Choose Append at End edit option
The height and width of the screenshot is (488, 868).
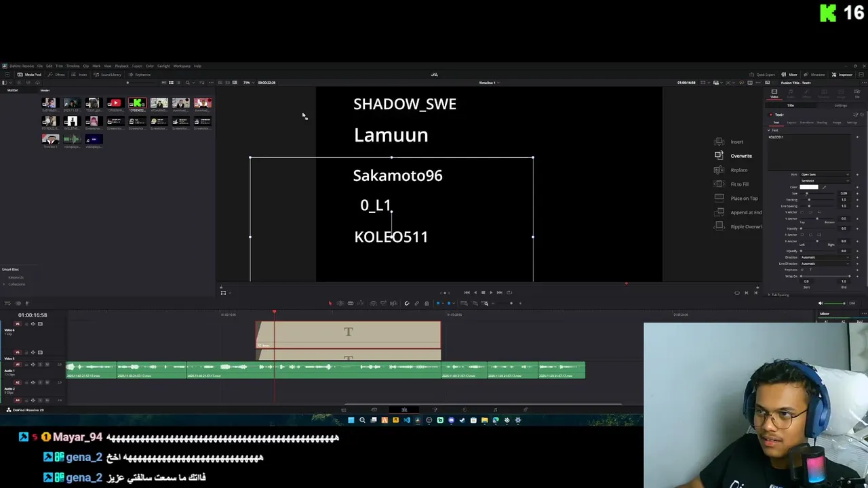coord(738,212)
